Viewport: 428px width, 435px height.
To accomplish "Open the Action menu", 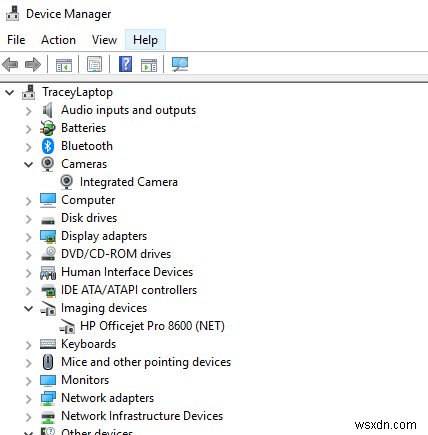I will tap(58, 40).
